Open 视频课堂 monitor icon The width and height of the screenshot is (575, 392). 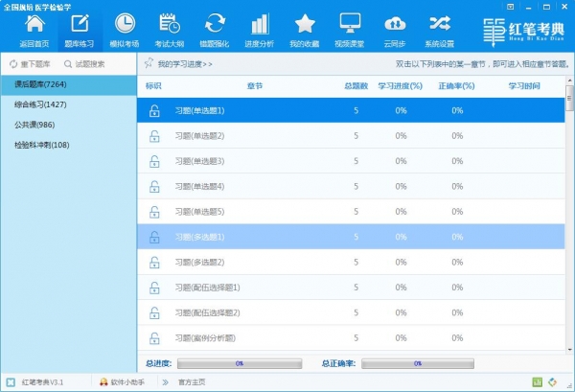[x=350, y=23]
